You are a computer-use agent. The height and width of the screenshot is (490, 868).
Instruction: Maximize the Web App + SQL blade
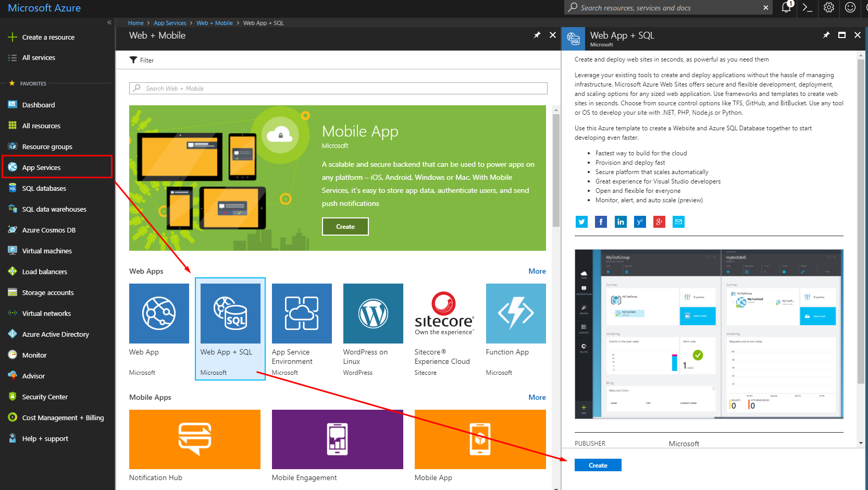[842, 35]
